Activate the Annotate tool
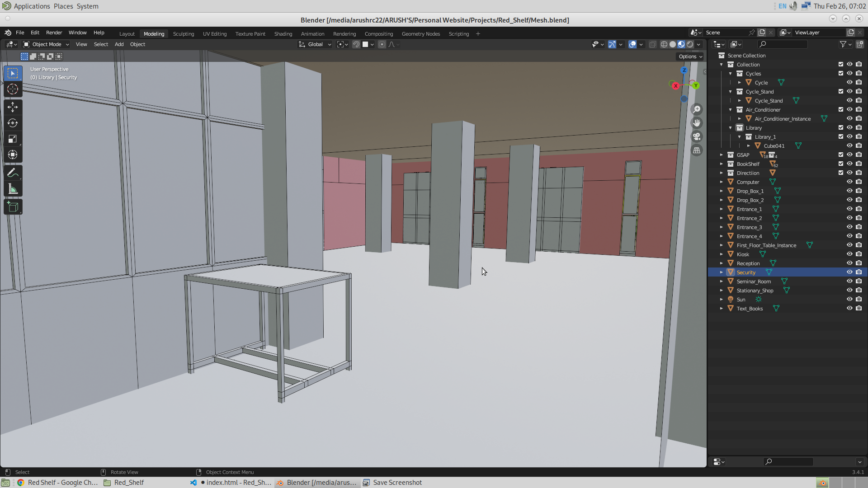The image size is (868, 488). click(12, 173)
